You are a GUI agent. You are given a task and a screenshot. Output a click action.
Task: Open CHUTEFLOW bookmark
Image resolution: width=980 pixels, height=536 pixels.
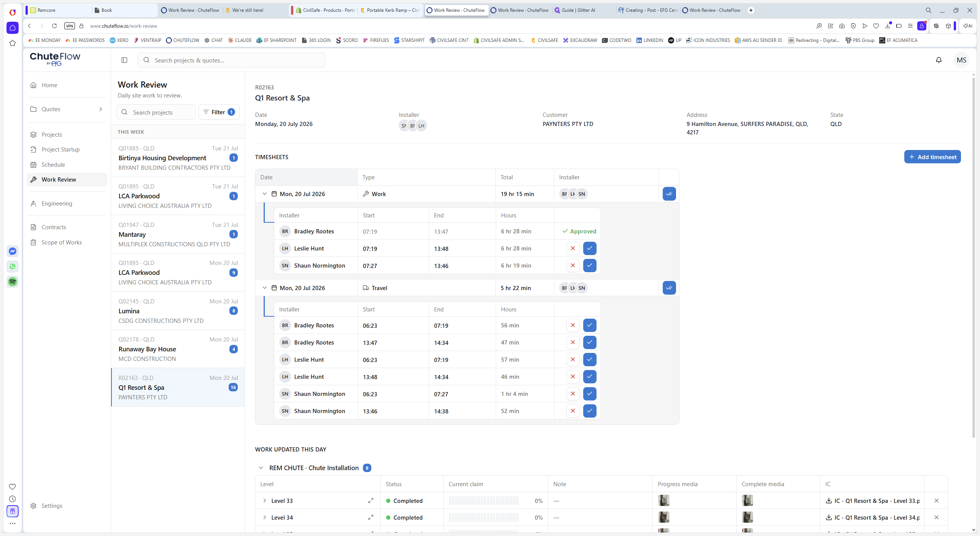(183, 40)
